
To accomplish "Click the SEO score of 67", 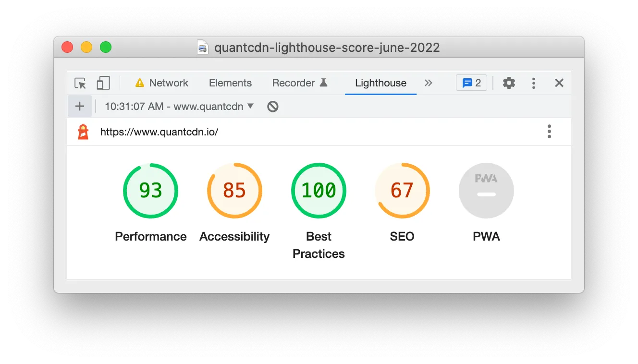I will coord(402,190).
